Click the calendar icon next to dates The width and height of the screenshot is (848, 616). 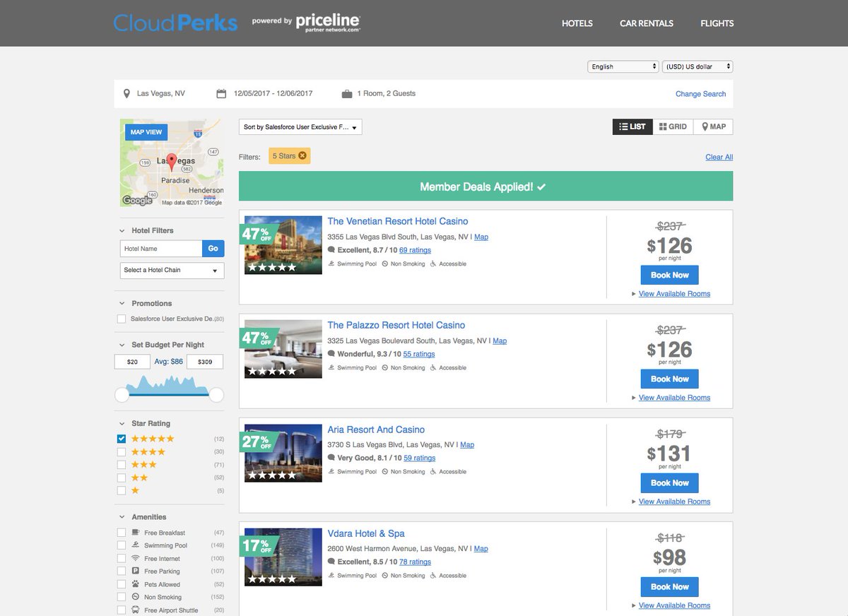point(221,93)
